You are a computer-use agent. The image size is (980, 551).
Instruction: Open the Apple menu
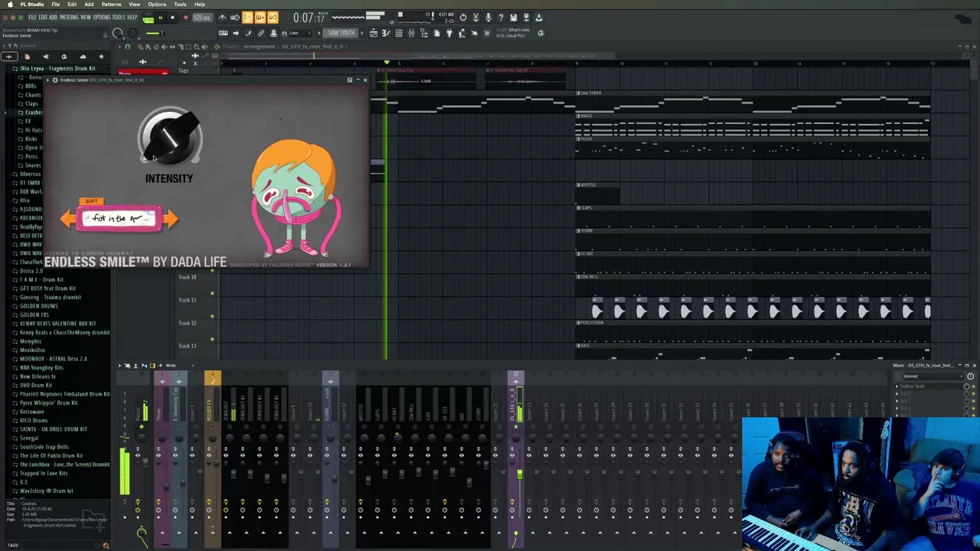click(9, 4)
